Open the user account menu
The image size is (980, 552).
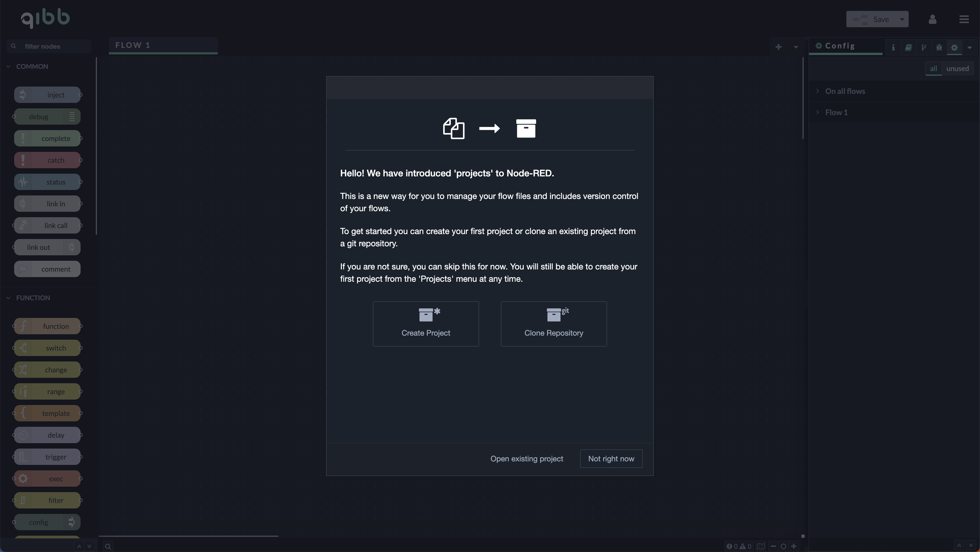pyautogui.click(x=932, y=19)
